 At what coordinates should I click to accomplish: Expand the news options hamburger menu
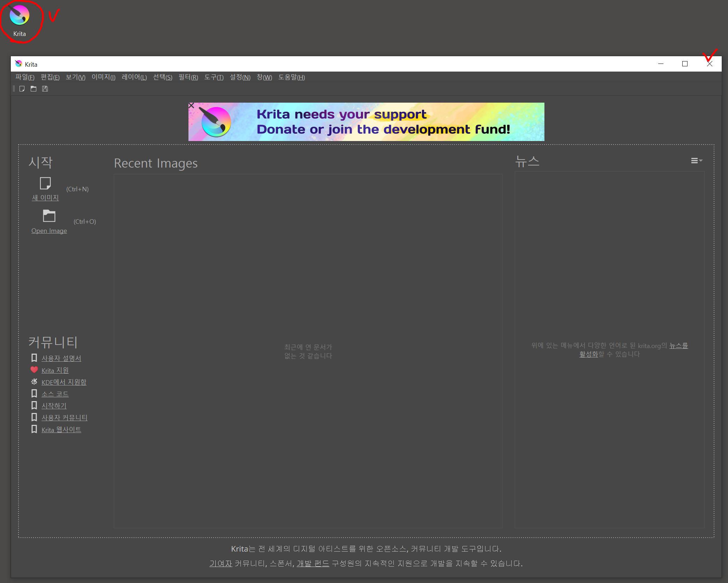pos(696,161)
